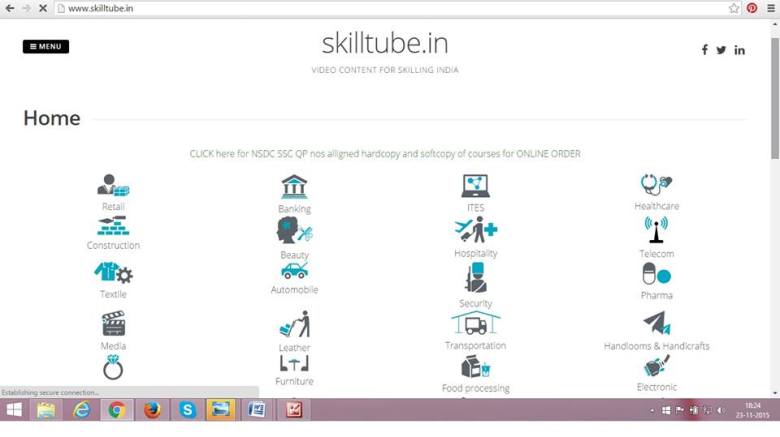Open the Electronic category icon
The image size is (780, 437).
click(656, 366)
